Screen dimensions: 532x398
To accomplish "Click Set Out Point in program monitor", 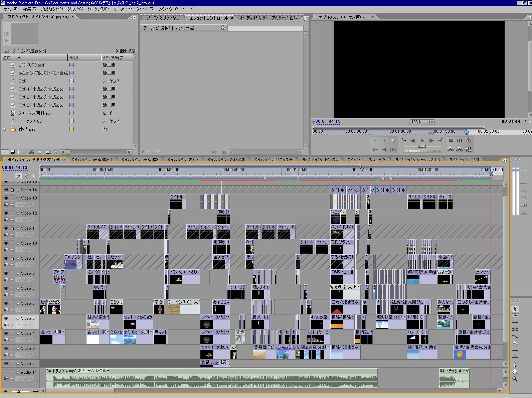I will click(384, 141).
